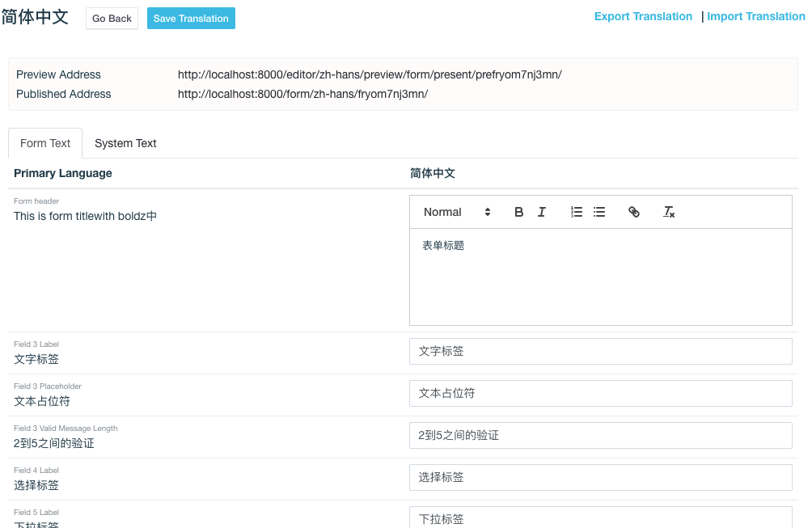The height and width of the screenshot is (528, 812).
Task: Insert a hyperlink using the link icon
Action: [x=634, y=211]
